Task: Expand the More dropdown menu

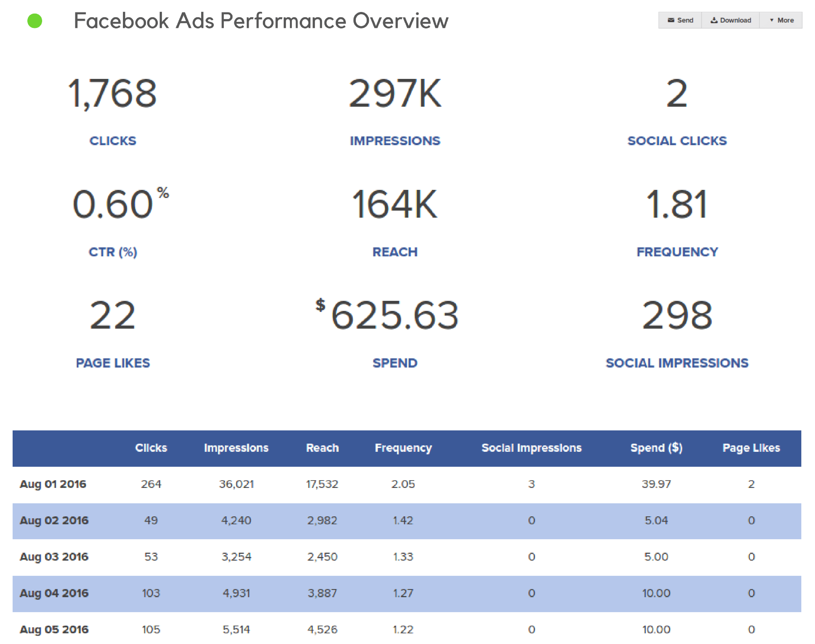Action: coord(781,20)
